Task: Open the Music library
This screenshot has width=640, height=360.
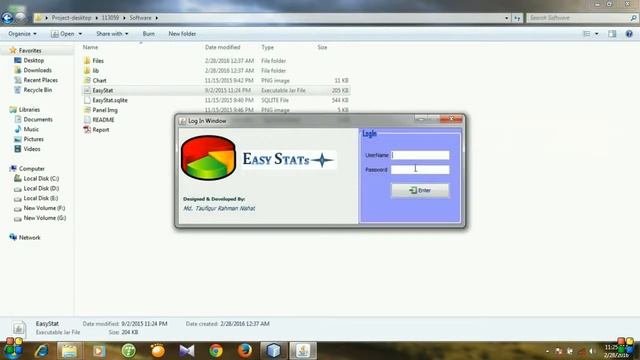Action: 31,129
